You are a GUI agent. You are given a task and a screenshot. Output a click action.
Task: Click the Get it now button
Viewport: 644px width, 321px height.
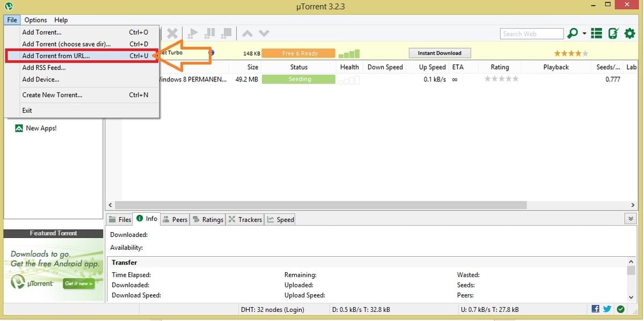pos(78,283)
